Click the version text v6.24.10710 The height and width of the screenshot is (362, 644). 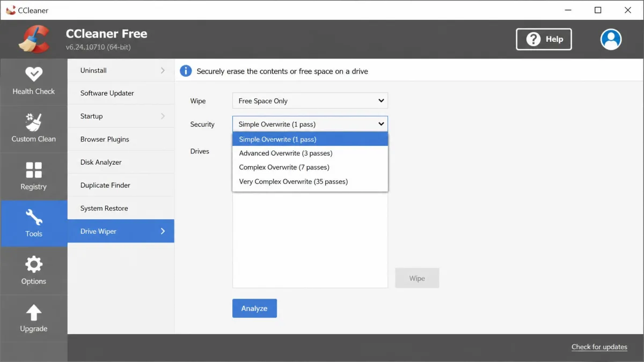tap(98, 47)
